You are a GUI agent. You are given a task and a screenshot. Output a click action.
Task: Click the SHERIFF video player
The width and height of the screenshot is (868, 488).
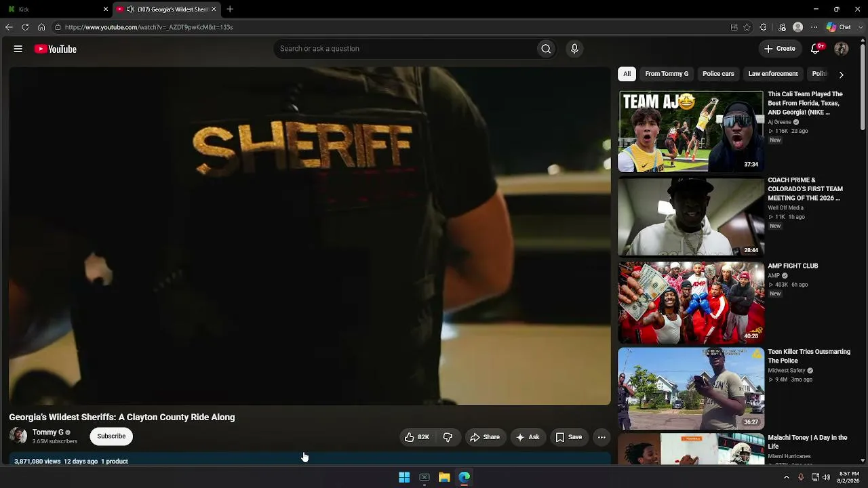pos(310,236)
